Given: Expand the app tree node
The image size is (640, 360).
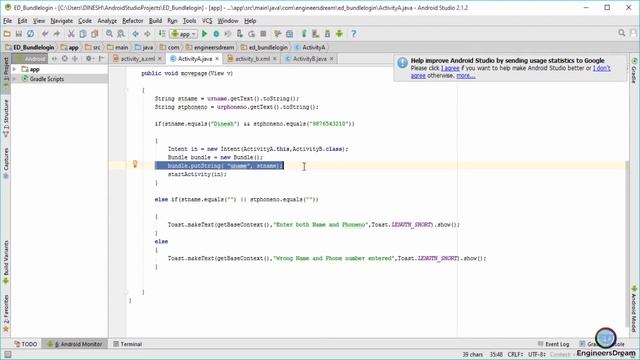Looking at the screenshot, I should pyautogui.click(x=15, y=69).
